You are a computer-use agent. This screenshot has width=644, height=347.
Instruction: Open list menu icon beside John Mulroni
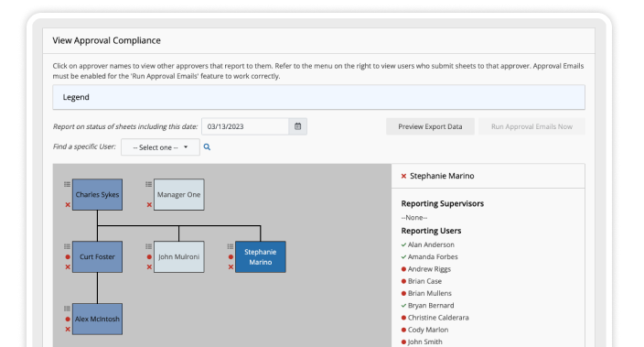point(149,246)
